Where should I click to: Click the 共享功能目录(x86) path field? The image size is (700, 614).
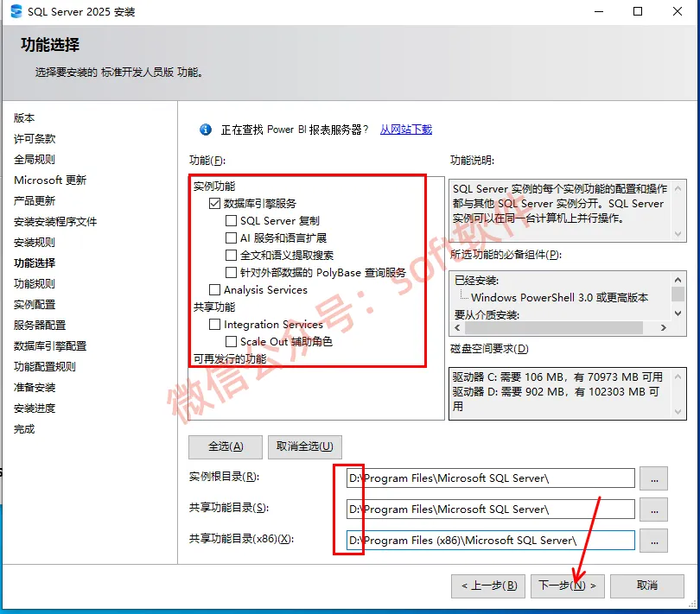point(490,541)
